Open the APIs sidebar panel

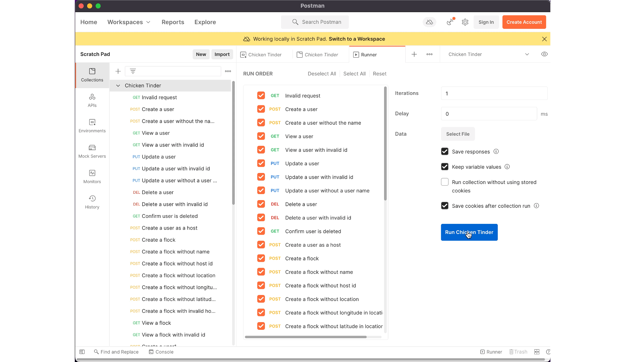point(92,101)
